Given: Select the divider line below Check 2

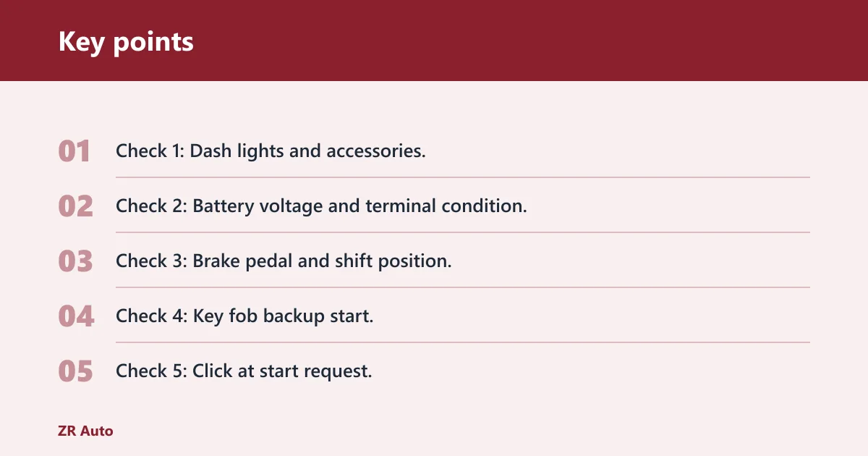Looking at the screenshot, I should 463,232.
